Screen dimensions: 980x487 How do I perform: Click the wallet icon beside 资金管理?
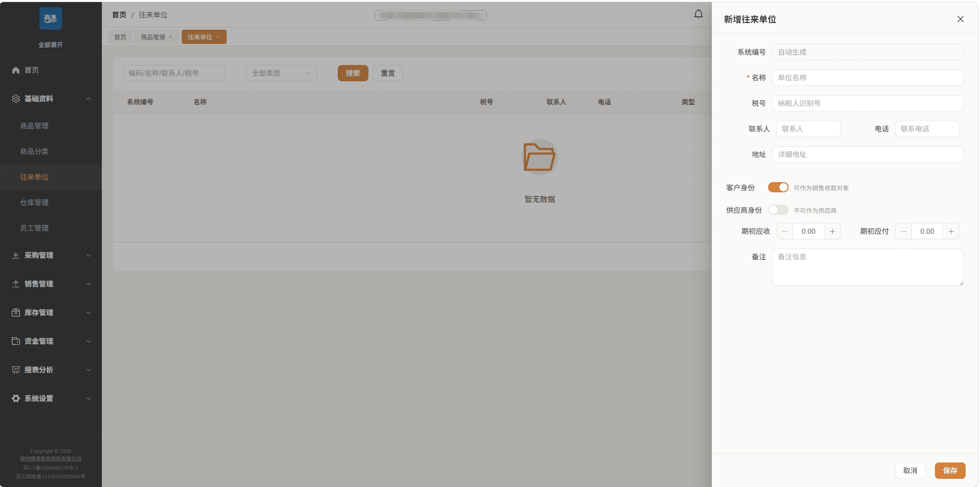pos(16,341)
